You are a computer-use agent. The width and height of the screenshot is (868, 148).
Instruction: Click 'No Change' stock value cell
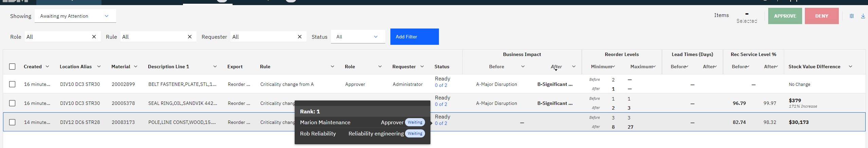799,84
